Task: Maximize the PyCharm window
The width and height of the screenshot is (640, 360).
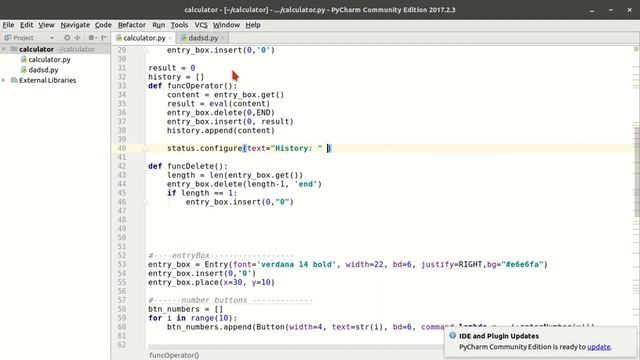Action: pos(611,10)
